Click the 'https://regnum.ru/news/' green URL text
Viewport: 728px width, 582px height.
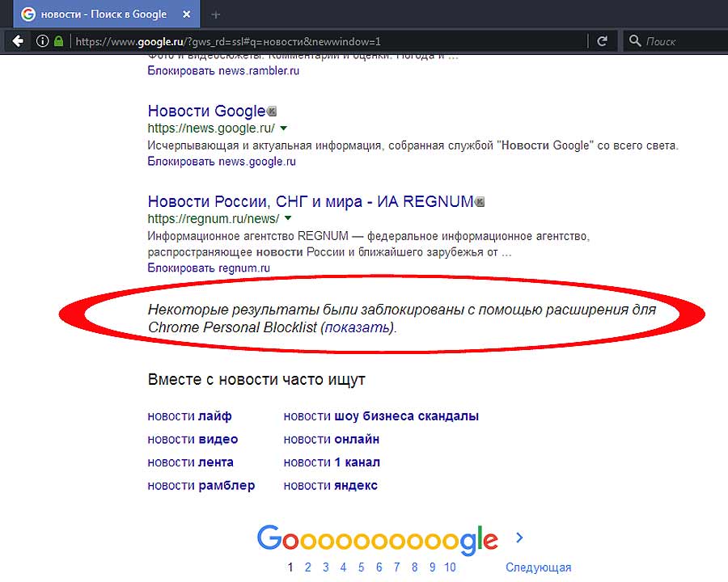(x=214, y=218)
